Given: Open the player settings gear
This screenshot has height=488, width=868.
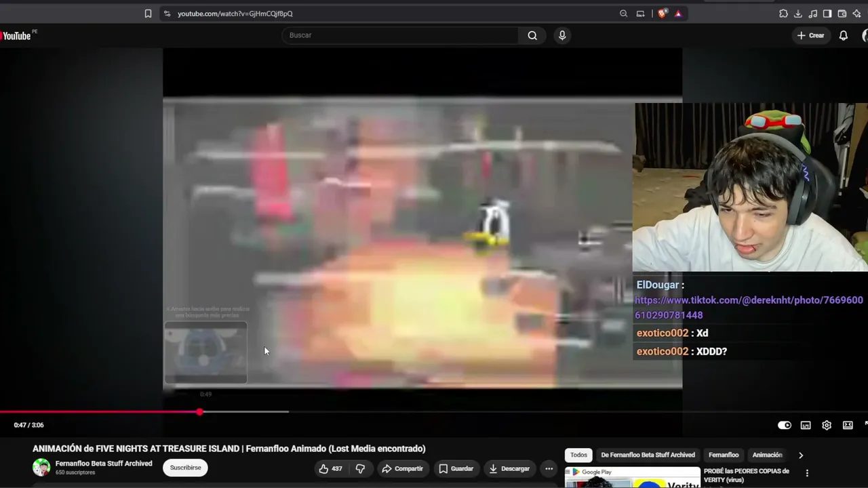Looking at the screenshot, I should tap(827, 425).
